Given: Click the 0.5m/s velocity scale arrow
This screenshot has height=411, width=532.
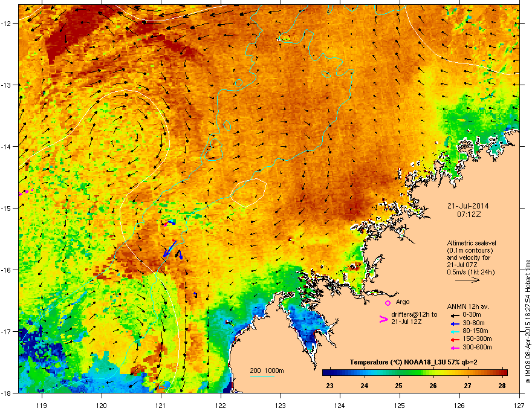Looking at the screenshot, I should click(x=467, y=280).
